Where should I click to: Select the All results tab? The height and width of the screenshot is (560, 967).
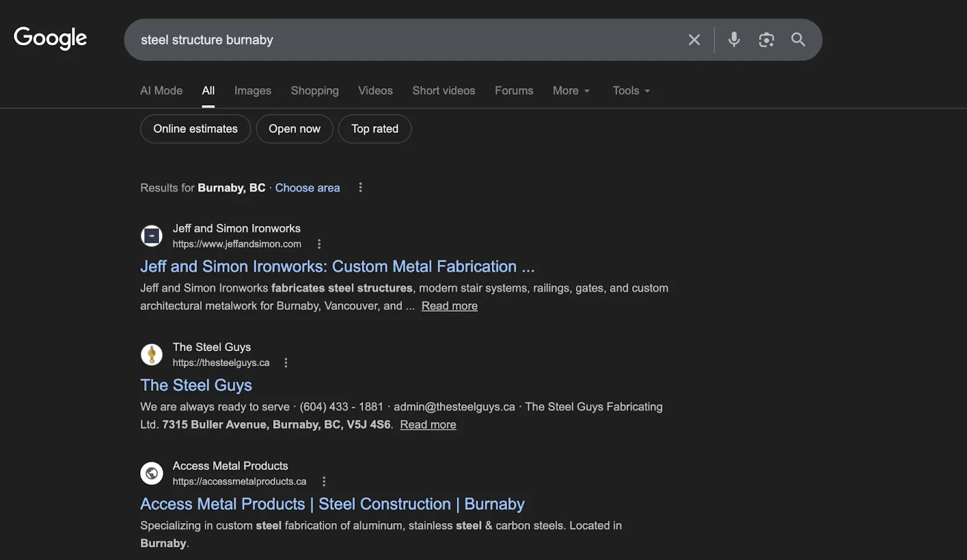point(208,91)
